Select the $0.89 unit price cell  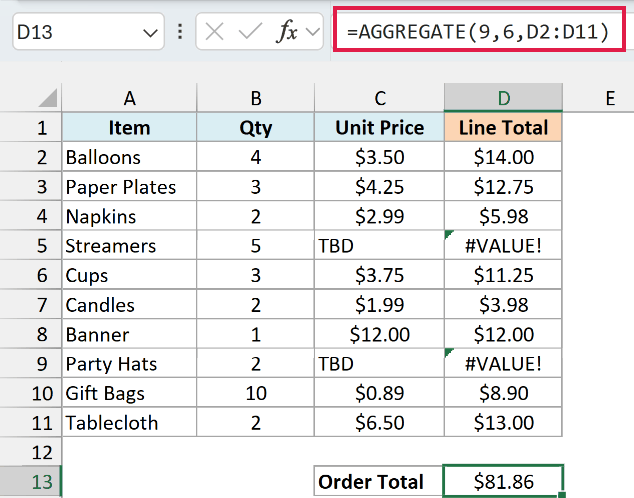(x=379, y=393)
